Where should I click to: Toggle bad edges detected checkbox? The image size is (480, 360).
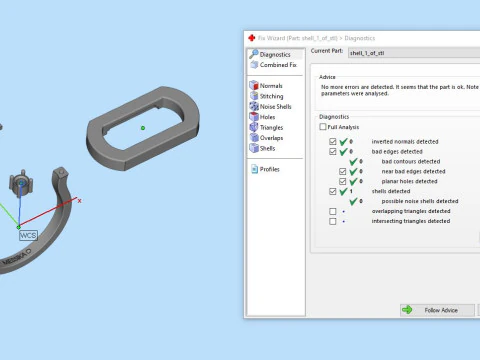pos(333,151)
